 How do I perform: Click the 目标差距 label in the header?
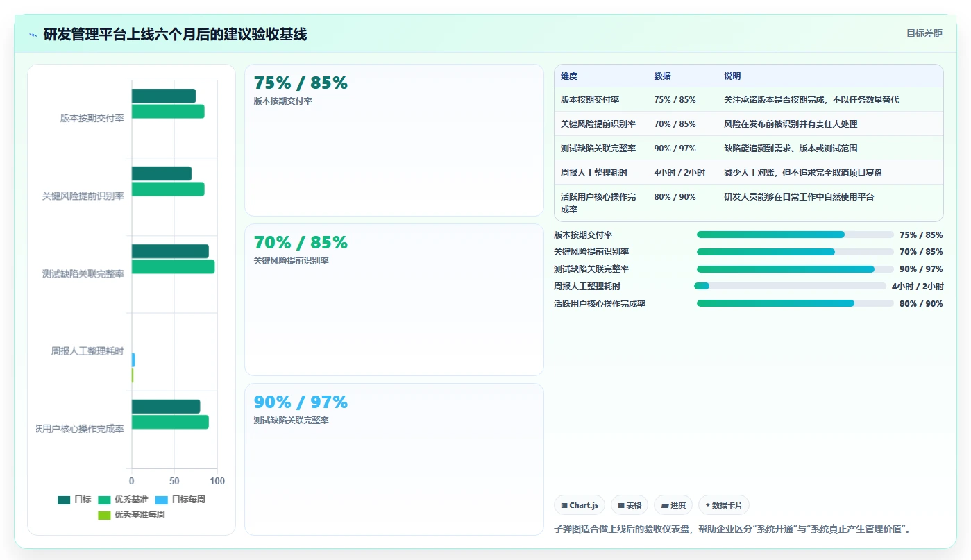point(924,33)
